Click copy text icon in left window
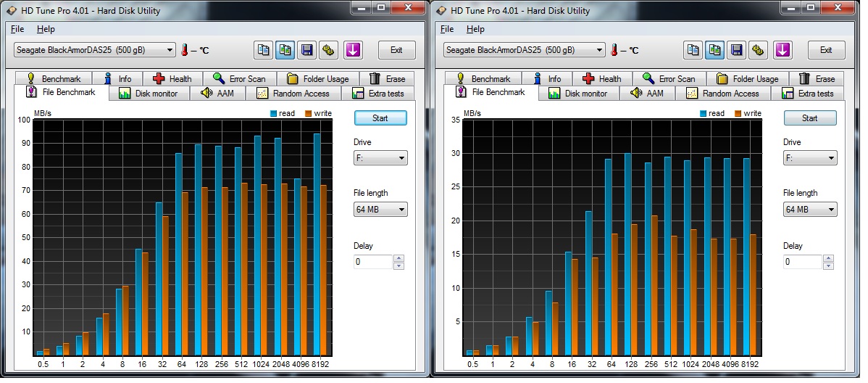This screenshot has height=383, width=868. coord(264,50)
